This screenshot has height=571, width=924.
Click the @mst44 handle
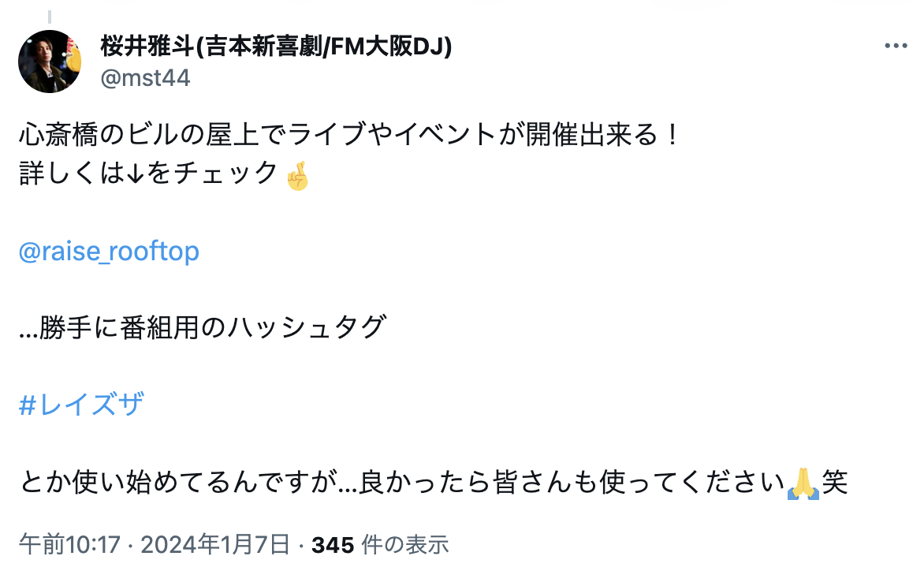point(145,78)
